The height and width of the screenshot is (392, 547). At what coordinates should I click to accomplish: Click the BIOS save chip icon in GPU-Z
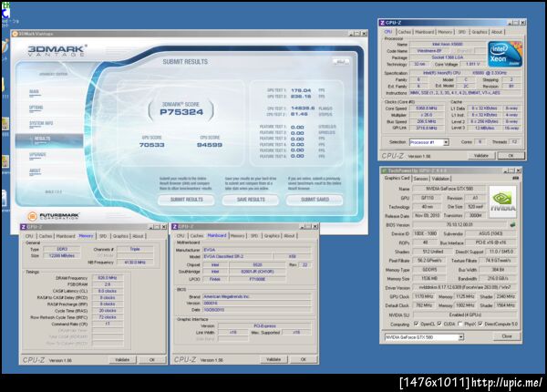512,225
